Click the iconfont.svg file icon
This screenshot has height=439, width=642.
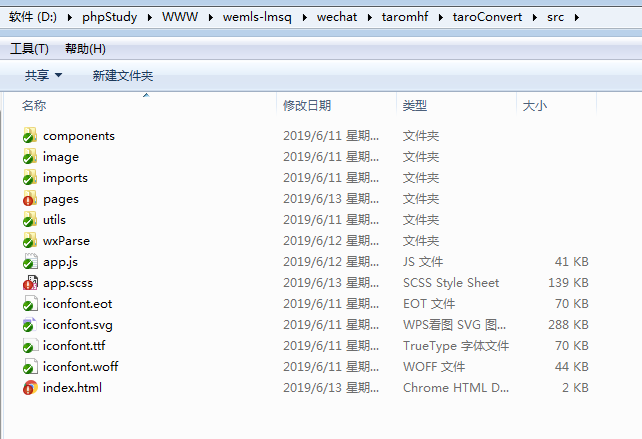pyautogui.click(x=30, y=325)
